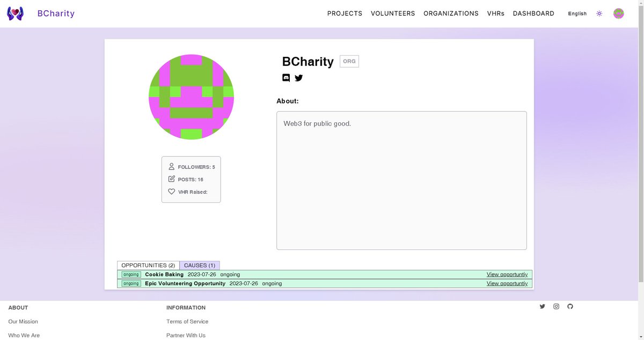The image size is (644, 340).
Task: Click the 'Web3 for public good.' text
Action: point(317,123)
